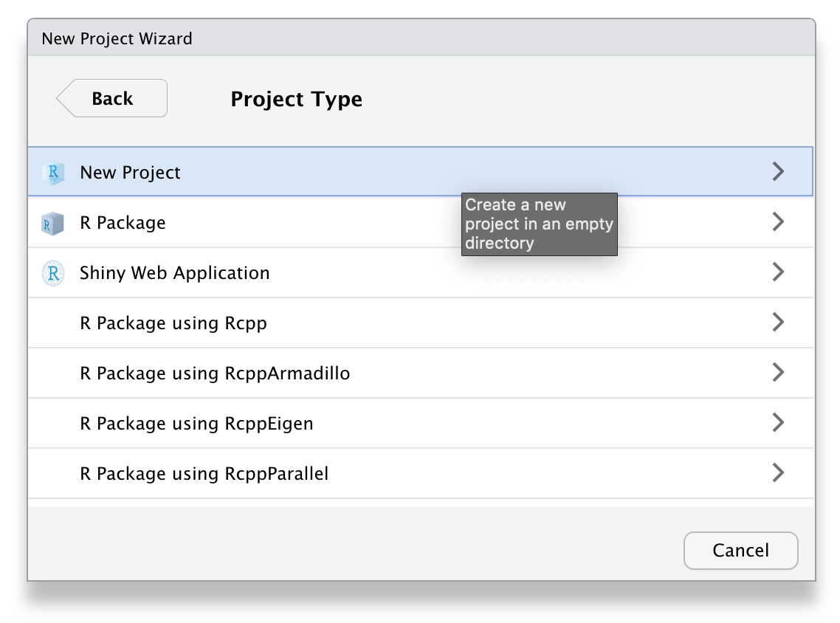Expand chevron for R Package using Rcpp
Viewport: 840px width, 623px height.
pos(778,322)
